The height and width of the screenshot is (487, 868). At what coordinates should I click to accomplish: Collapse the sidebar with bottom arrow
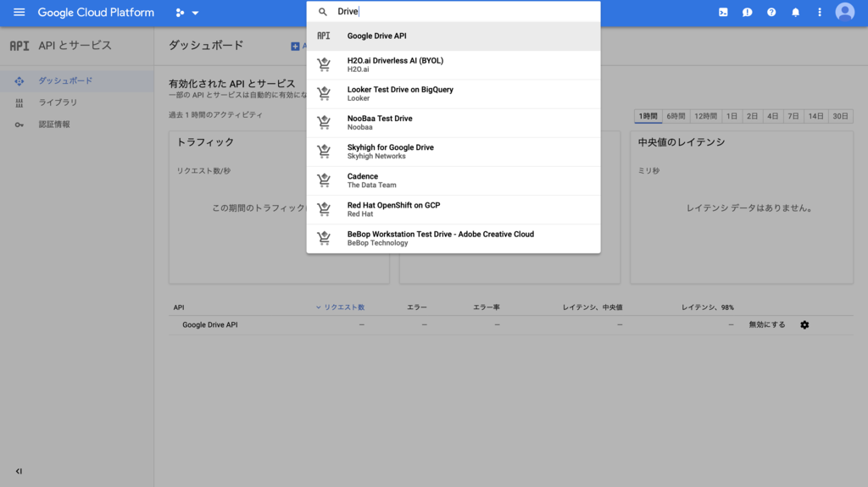[19, 472]
